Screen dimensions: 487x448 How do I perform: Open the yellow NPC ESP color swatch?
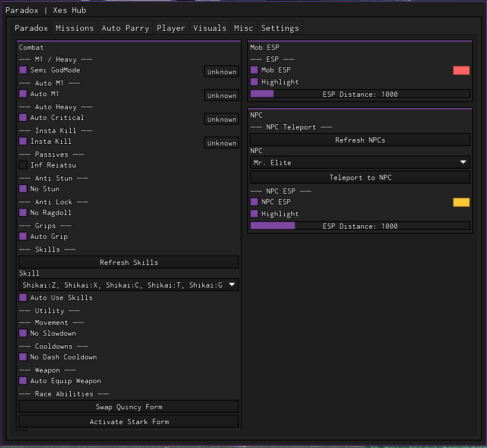pyautogui.click(x=461, y=202)
